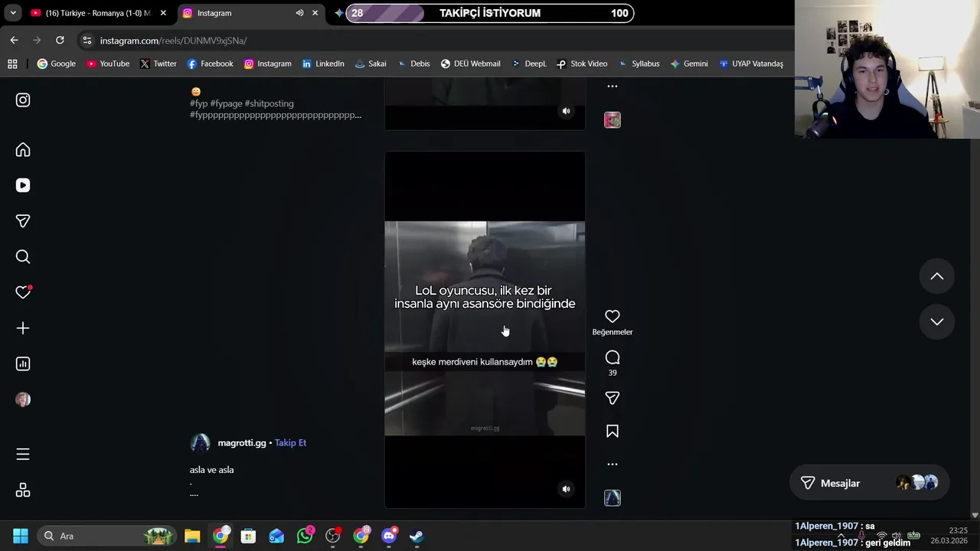Expand the 'asla ve asla' caption ellipsis

pos(194,494)
